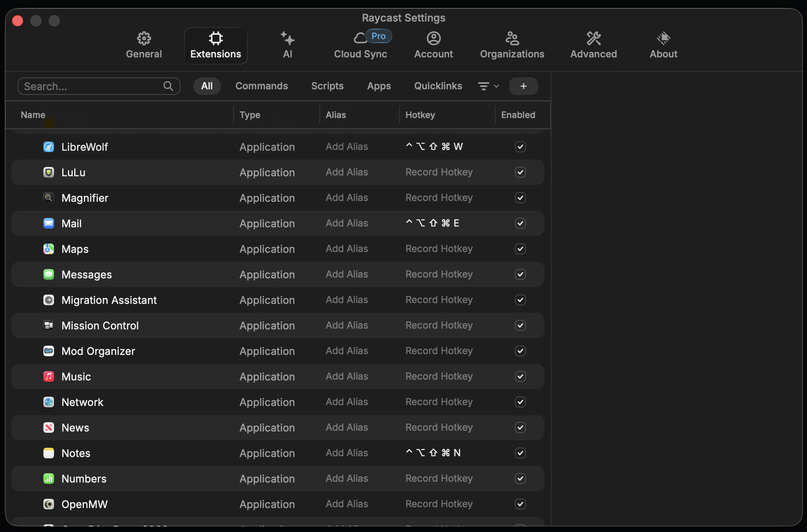Toggle Migration Assistant enabled checkbox
Screen dimensions: 807x532
520,300
